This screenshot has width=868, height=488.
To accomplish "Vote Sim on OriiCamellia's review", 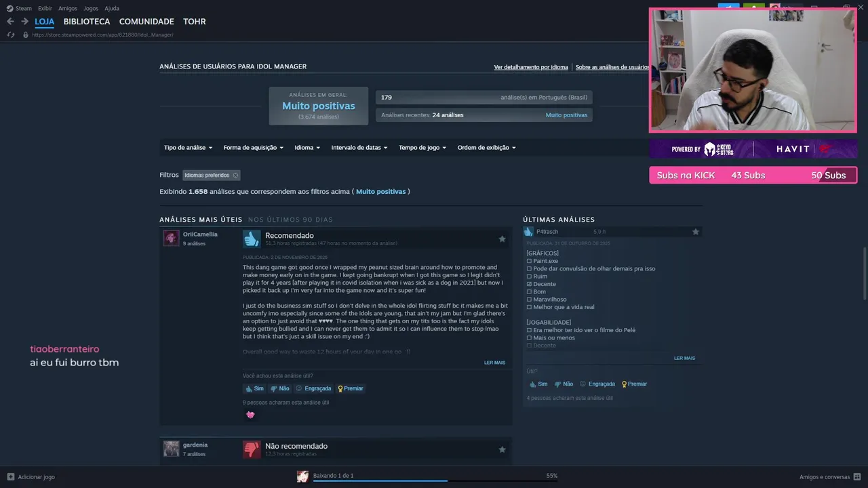I will click(x=254, y=388).
